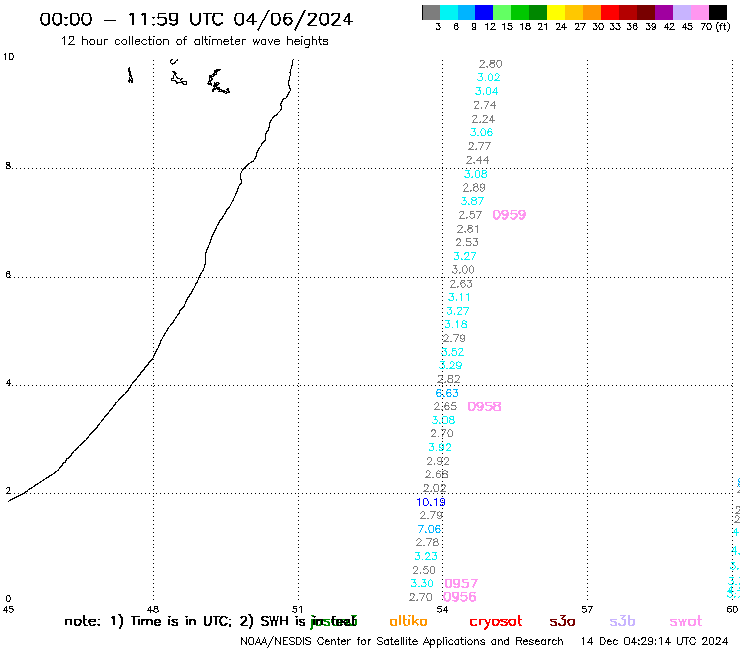Select the gray value 2.78
Viewport: 740px width, 650px height.
pos(428,542)
